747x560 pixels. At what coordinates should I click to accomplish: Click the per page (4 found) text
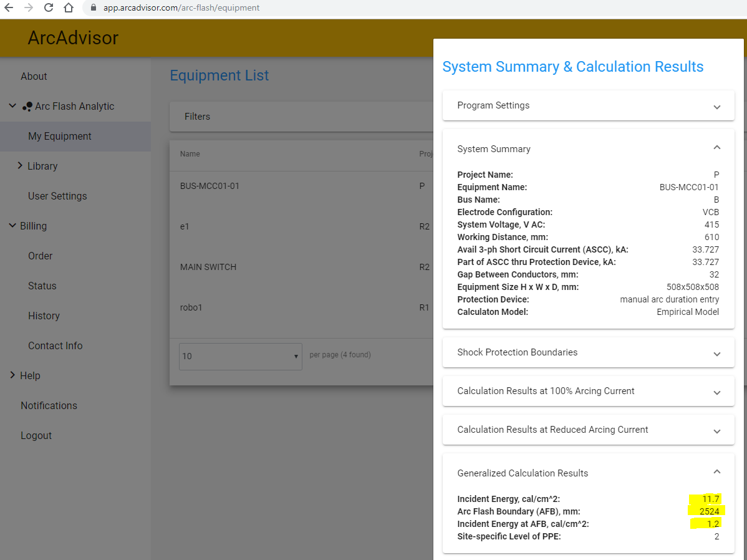pos(340,355)
